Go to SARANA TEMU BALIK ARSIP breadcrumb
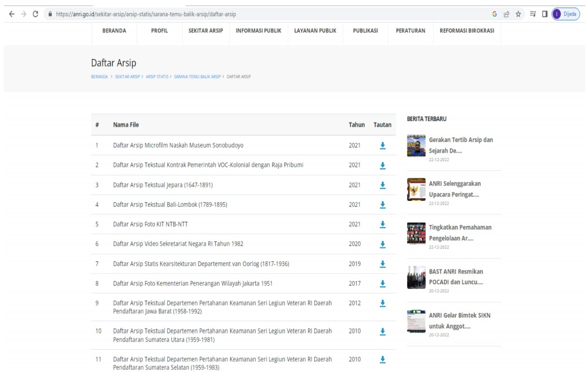Screen dimensions: 588x375 click(197, 77)
